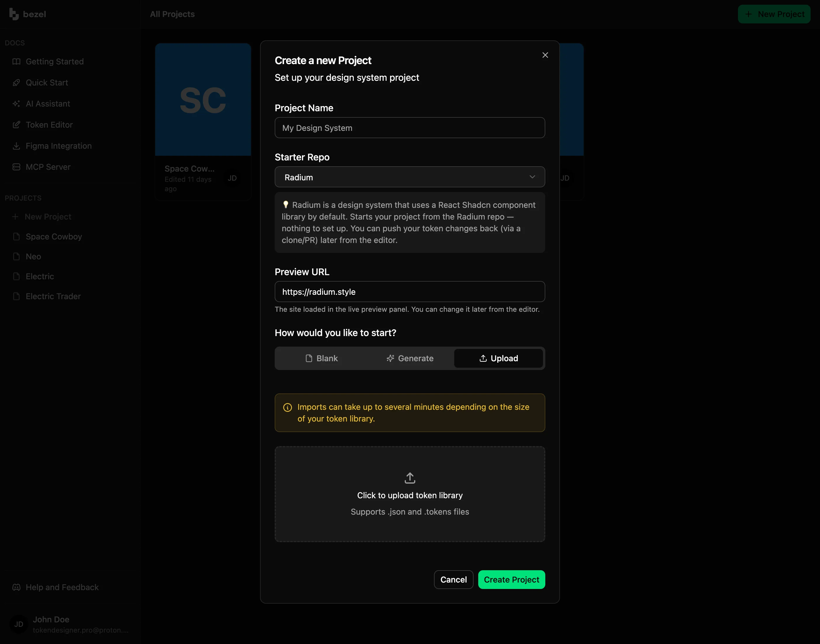Click the Figma Integration download icon
Image resolution: width=820 pixels, height=644 pixels.
pos(16,146)
